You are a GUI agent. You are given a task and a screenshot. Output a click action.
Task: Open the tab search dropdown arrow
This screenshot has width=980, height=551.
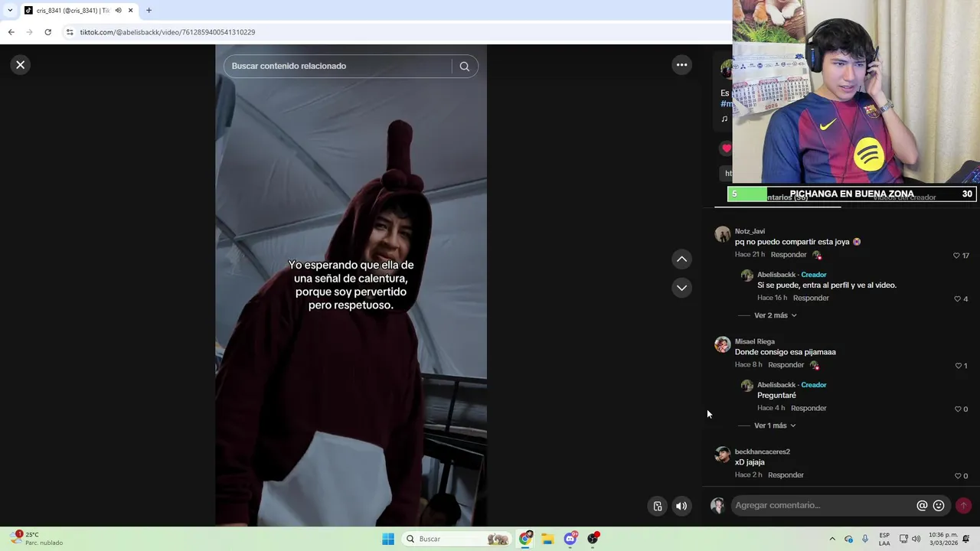click(x=9, y=11)
